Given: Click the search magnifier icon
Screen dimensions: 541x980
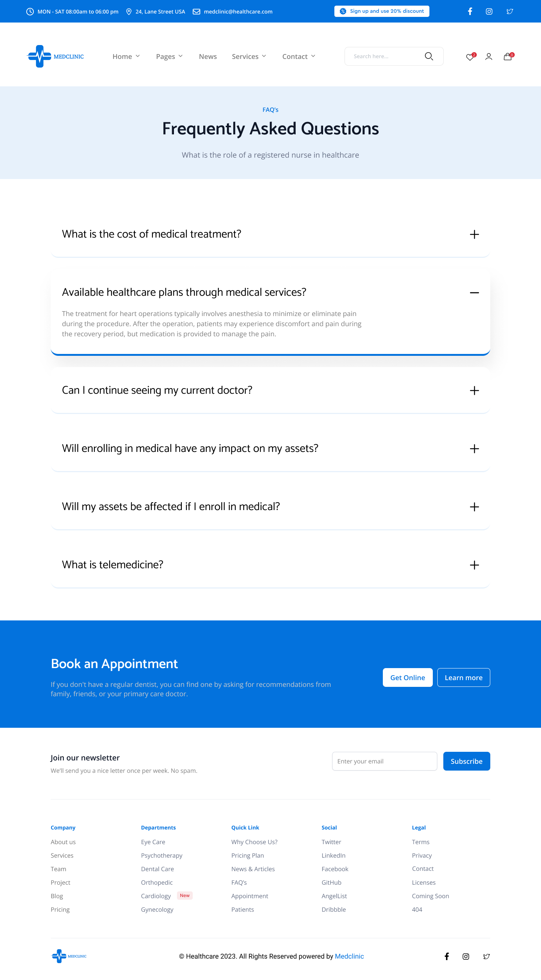Looking at the screenshot, I should pyautogui.click(x=429, y=56).
